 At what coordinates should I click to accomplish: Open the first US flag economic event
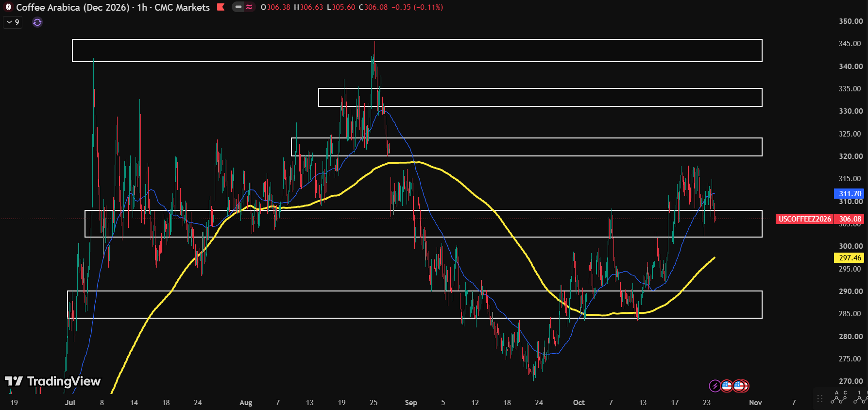click(x=727, y=386)
